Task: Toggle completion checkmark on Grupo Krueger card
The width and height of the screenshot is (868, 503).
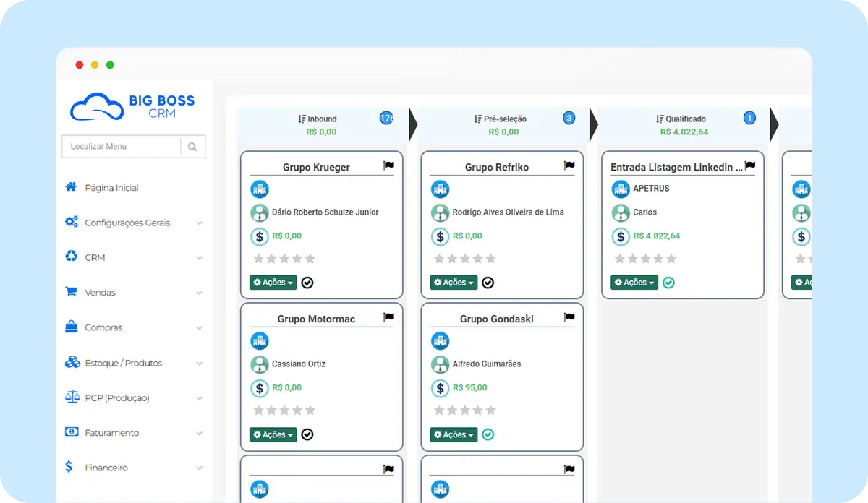Action: (x=307, y=283)
